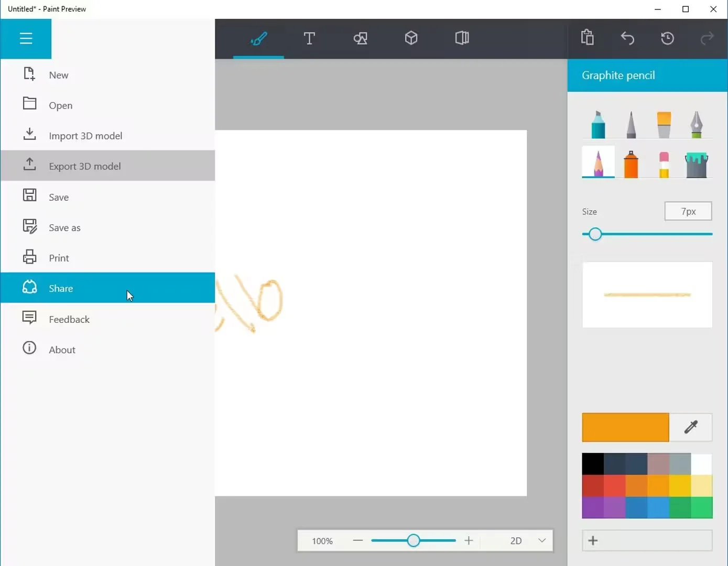The image size is (728, 566).
Task: Select the Calligraphy pen tool
Action: point(696,125)
